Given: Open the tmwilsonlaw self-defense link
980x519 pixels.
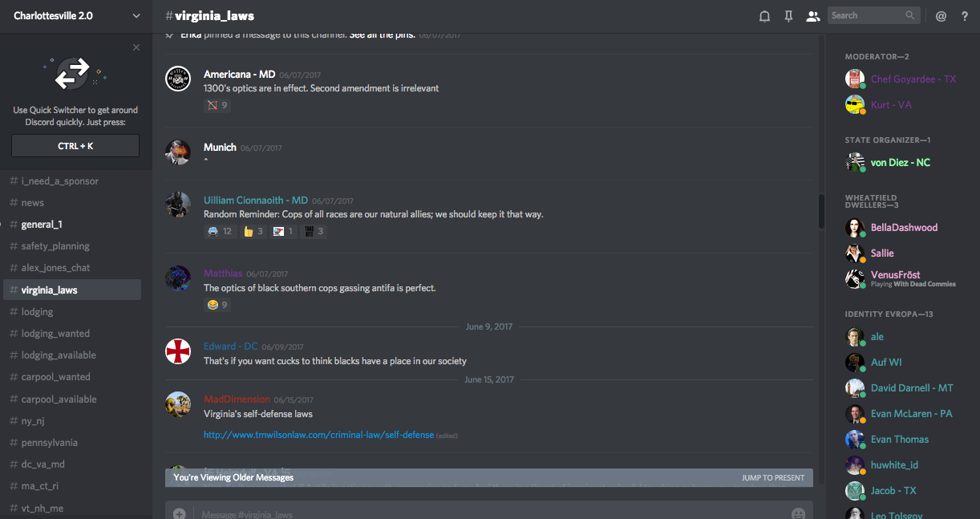Looking at the screenshot, I should click(x=318, y=435).
